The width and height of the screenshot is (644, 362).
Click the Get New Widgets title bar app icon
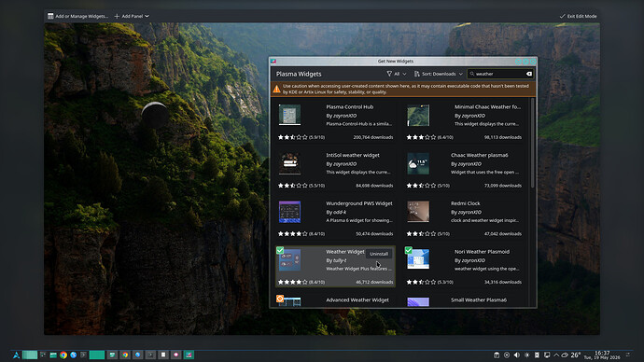point(273,62)
